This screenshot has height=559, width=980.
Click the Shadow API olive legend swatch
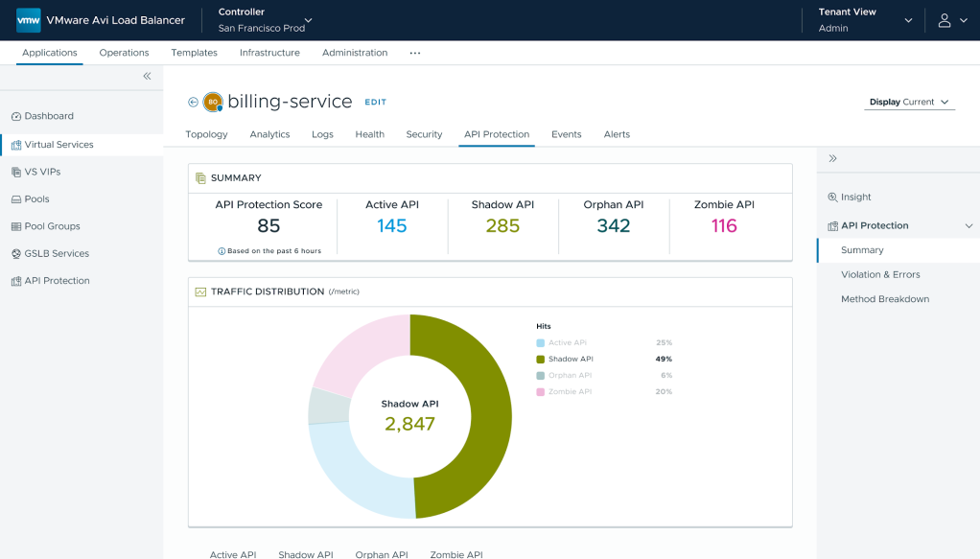540,359
